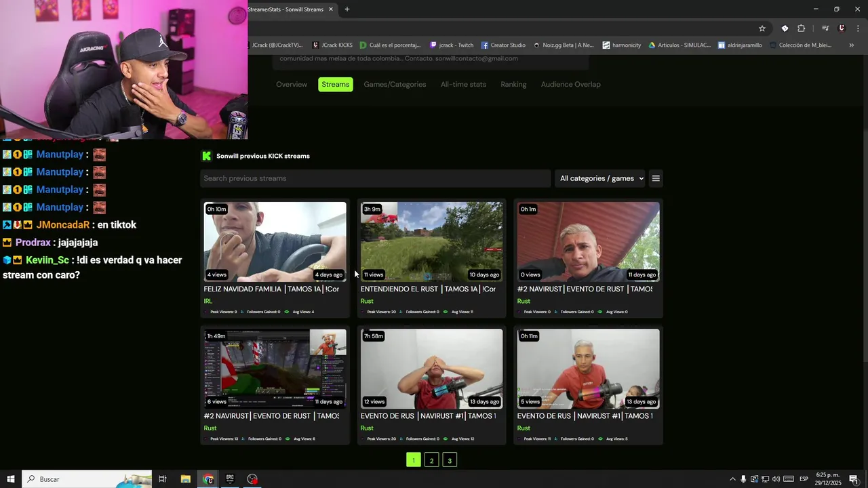Open Epic Games Launcher from taskbar
The width and height of the screenshot is (868, 488).
230,479
